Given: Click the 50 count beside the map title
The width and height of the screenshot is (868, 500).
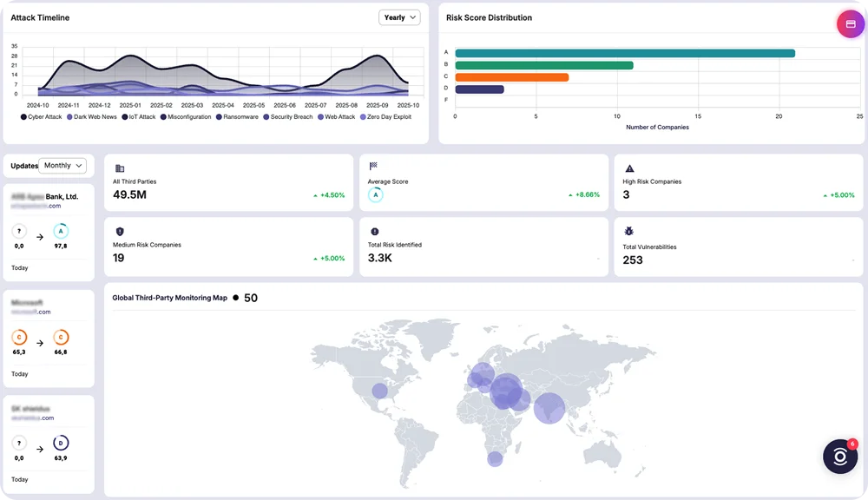Looking at the screenshot, I should tap(251, 298).
